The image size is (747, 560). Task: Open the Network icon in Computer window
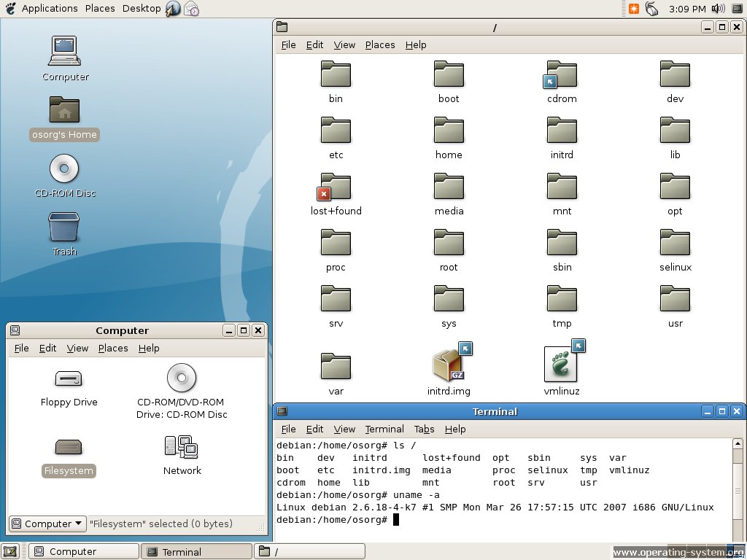click(x=182, y=446)
